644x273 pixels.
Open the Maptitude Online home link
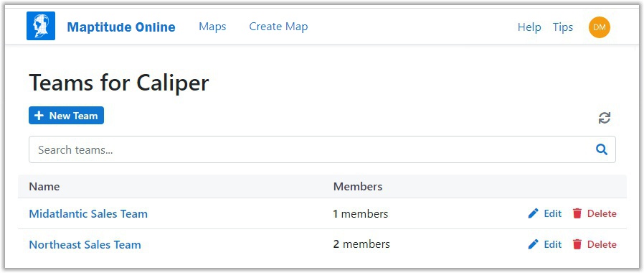coord(121,27)
